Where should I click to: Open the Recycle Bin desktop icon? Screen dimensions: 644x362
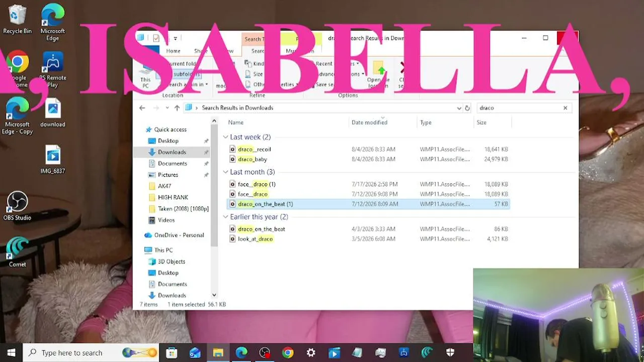click(17, 19)
